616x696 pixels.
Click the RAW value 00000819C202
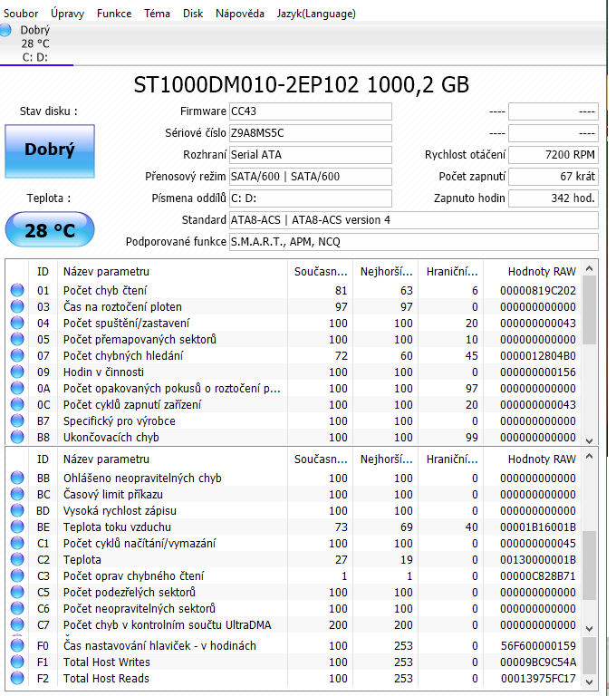click(538, 291)
